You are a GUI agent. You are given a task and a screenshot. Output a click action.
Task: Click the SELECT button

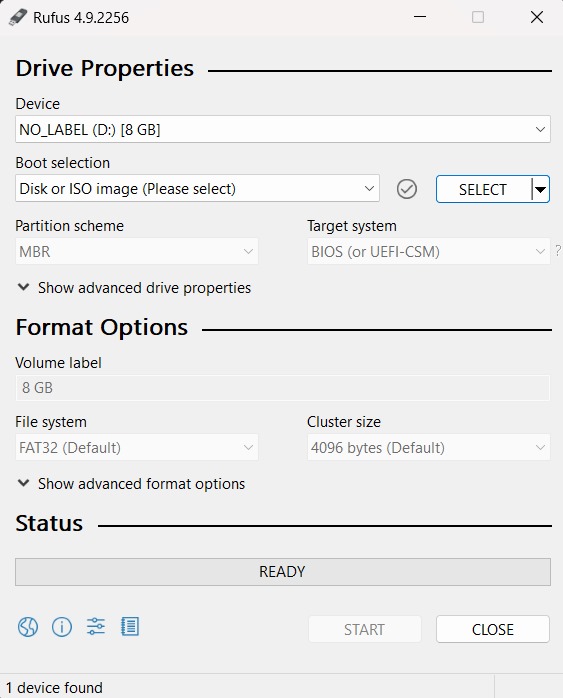click(x=483, y=189)
